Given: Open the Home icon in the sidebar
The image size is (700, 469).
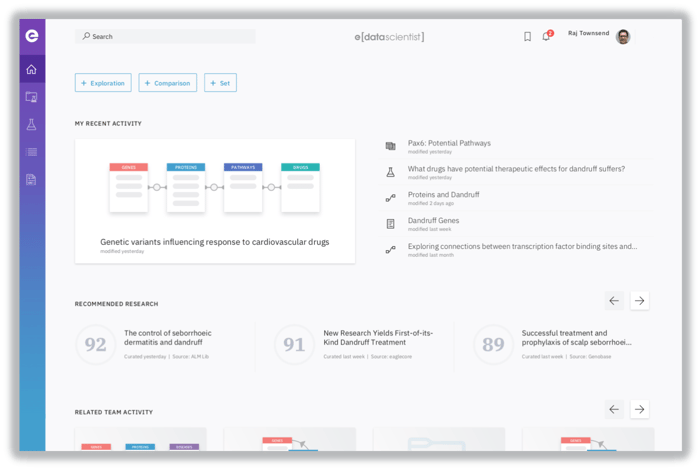Looking at the screenshot, I should pyautogui.click(x=31, y=69).
